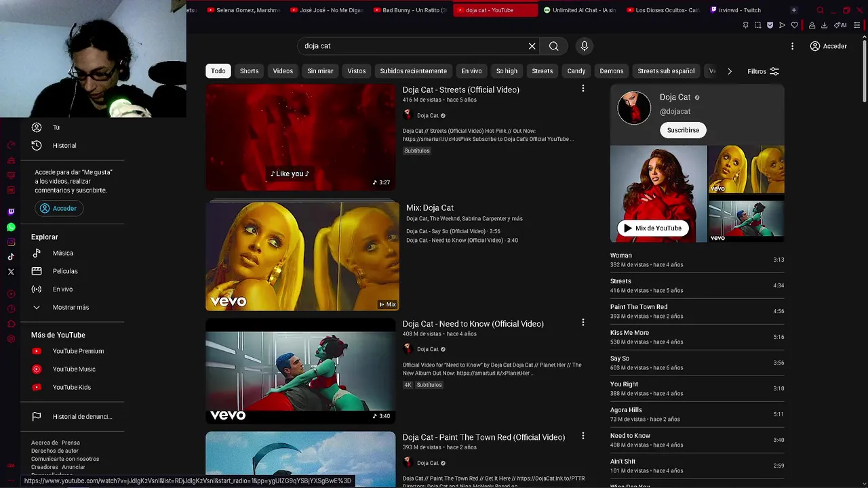Open the downloads icon in browser toolbar
The image size is (868, 488).
click(824, 25)
